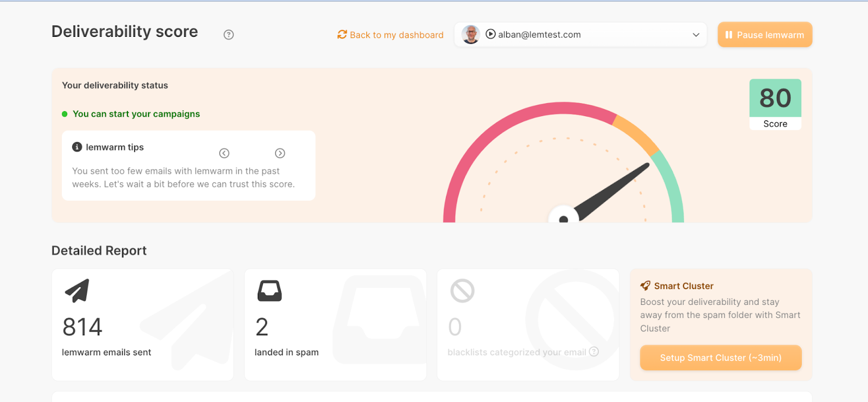Expand the email account dropdown chevron
This screenshot has width=868, height=402.
click(x=696, y=35)
